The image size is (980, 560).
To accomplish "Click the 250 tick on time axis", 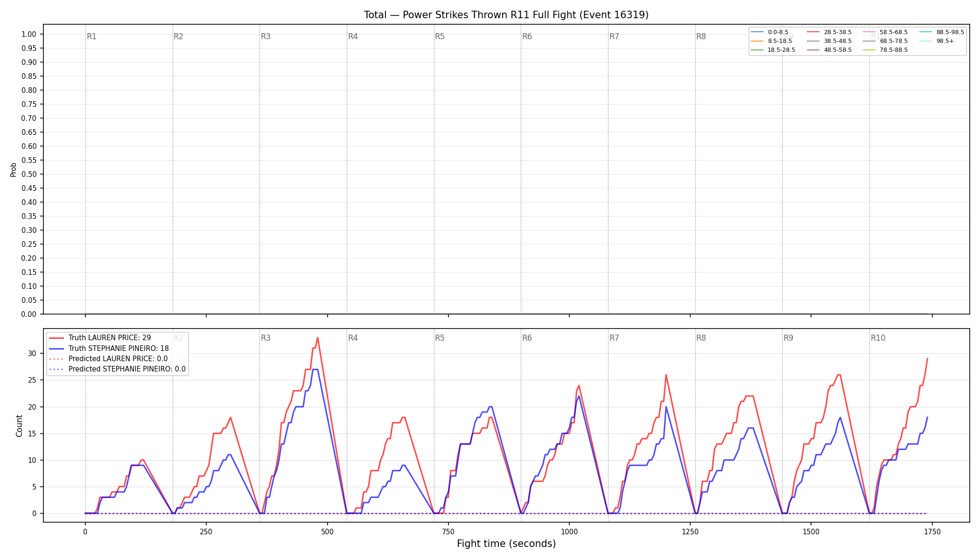I will pos(206,531).
